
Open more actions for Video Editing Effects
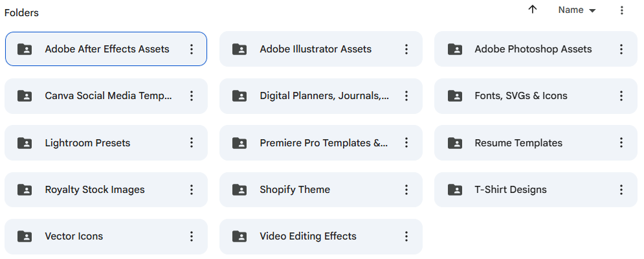406,236
